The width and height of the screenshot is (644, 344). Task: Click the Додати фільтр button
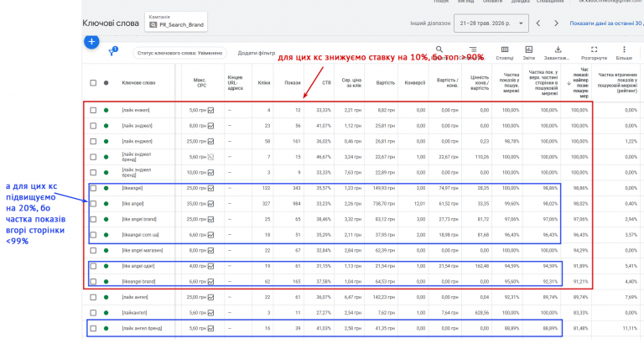click(x=257, y=53)
